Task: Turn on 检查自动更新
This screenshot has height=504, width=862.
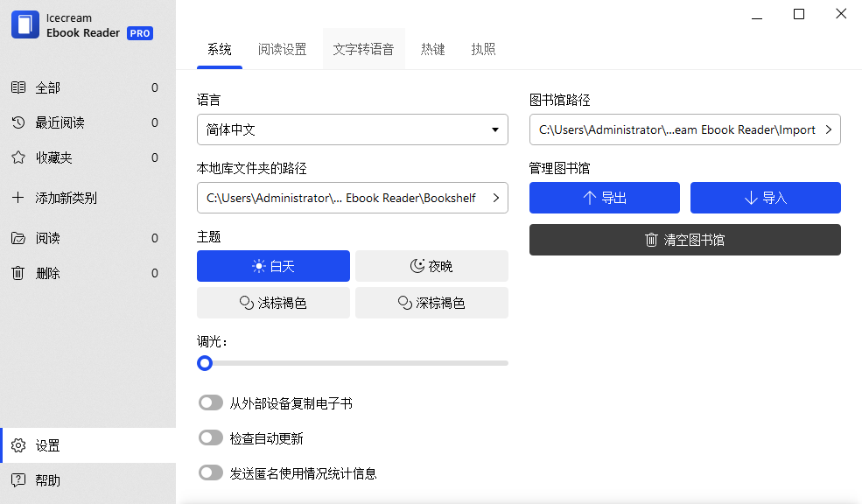Action: click(210, 437)
